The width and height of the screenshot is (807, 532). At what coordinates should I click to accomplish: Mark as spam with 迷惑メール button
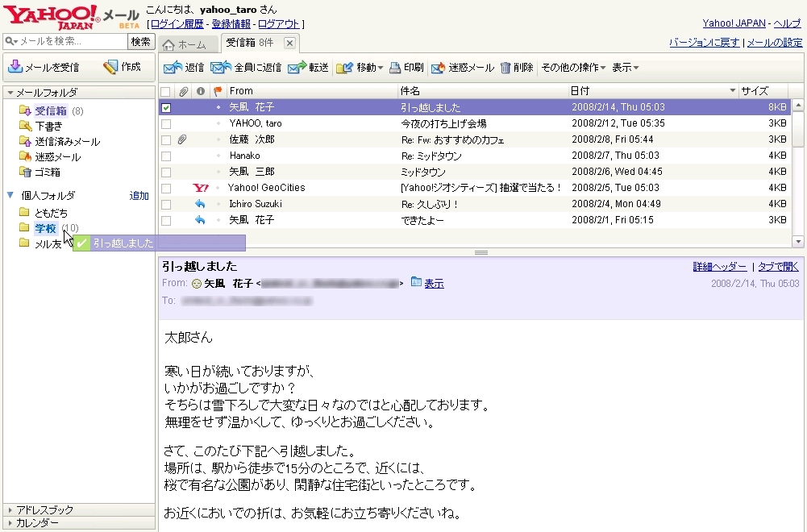pyautogui.click(x=462, y=68)
